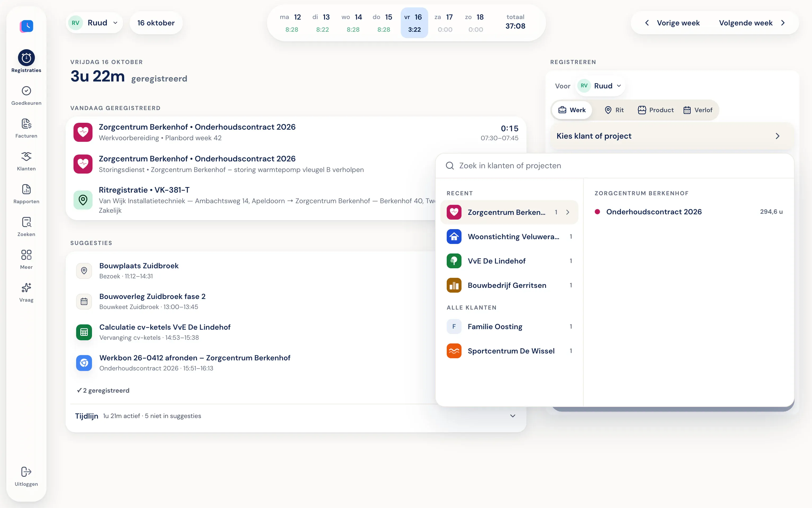Open the Ruud user dropdown in the header
The image size is (812, 508).
point(94,23)
